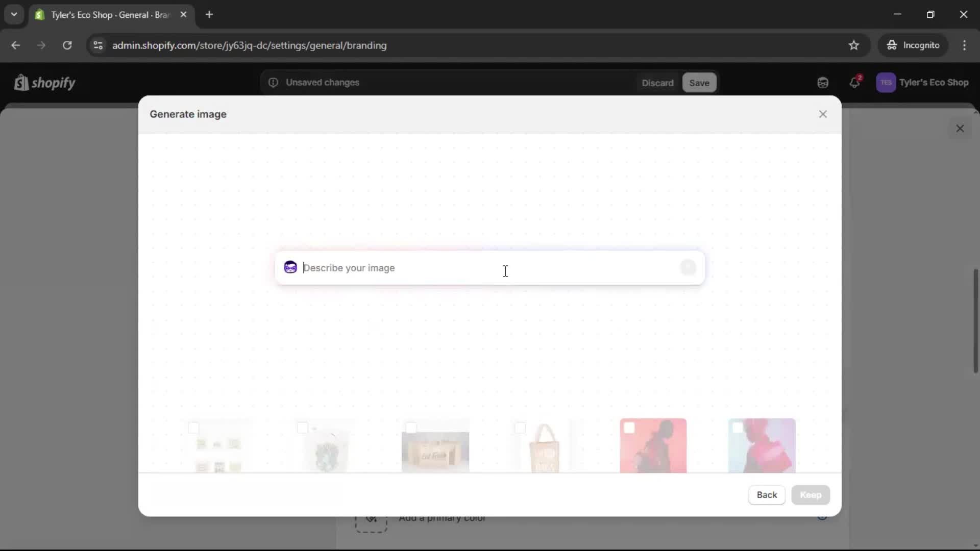The image size is (980, 551).
Task: Reload the current page
Action: 67,45
